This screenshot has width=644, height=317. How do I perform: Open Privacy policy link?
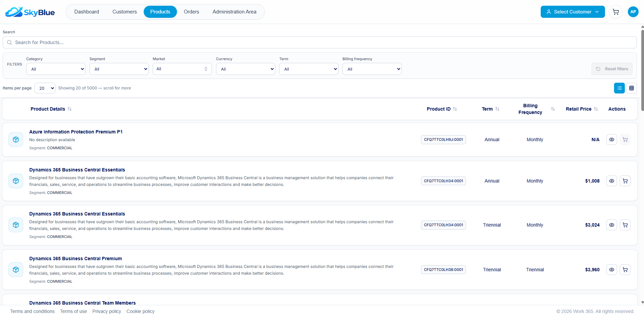point(107,311)
